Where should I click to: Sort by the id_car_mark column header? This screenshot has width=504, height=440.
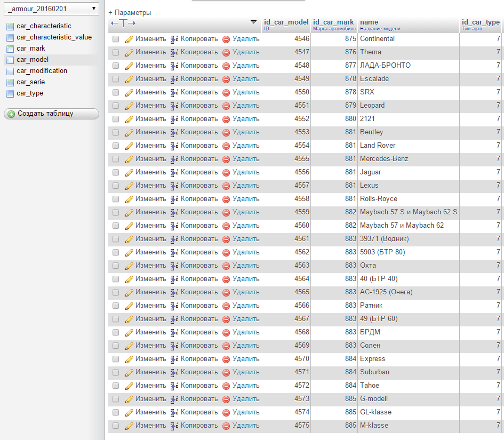pos(333,22)
